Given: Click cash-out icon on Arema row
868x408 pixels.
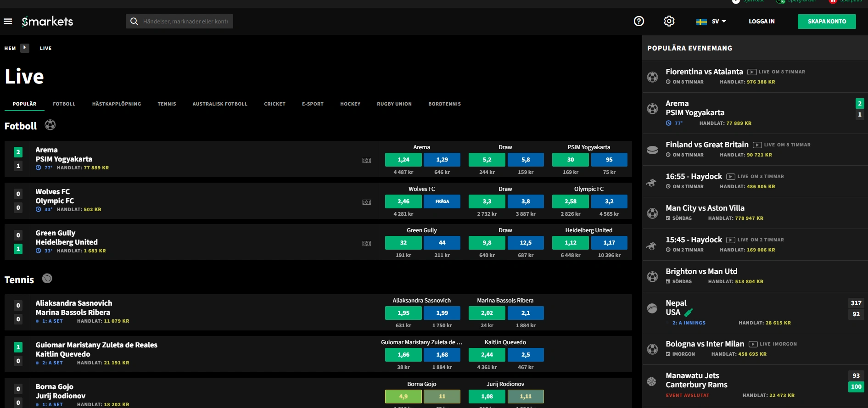Looking at the screenshot, I should point(366,160).
